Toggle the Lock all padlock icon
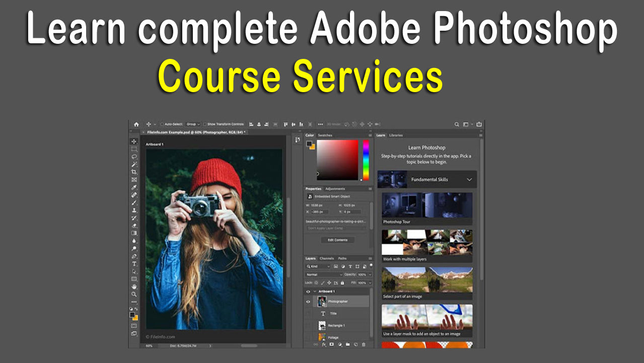This screenshot has width=644, height=363. [x=342, y=283]
